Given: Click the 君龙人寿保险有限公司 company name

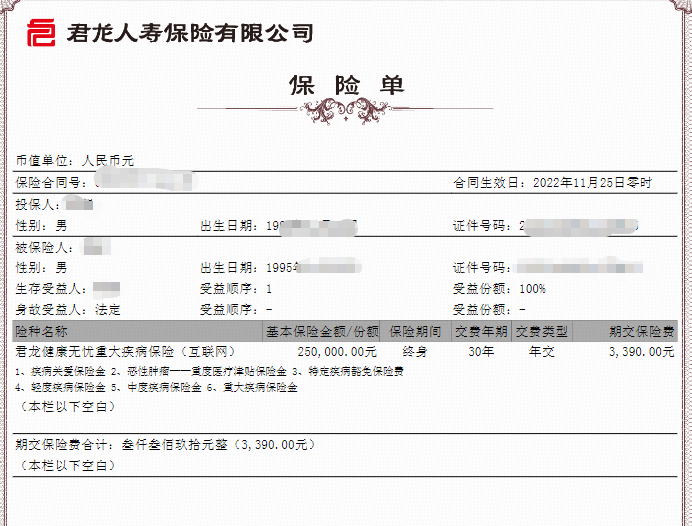Looking at the screenshot, I should [x=189, y=33].
